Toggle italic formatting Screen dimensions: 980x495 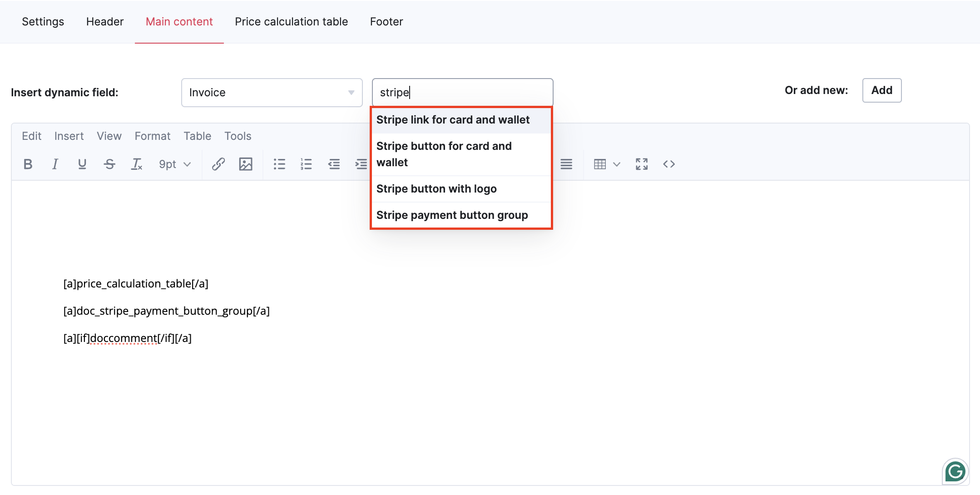[x=55, y=164]
